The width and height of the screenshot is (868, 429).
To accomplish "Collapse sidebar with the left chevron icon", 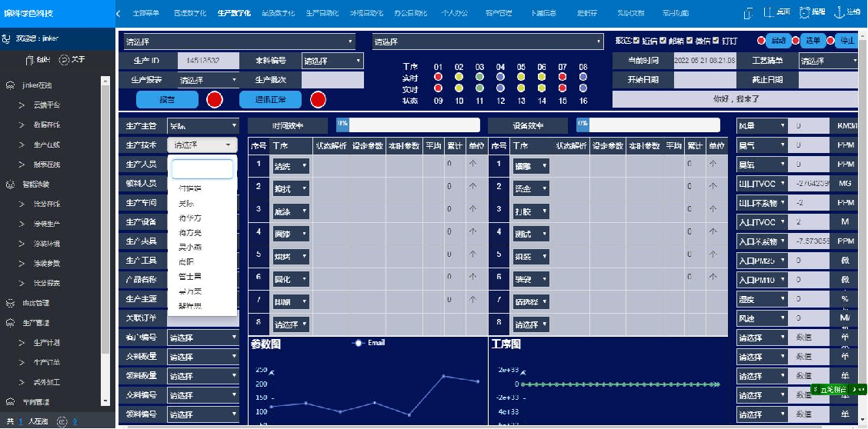I will [x=119, y=13].
